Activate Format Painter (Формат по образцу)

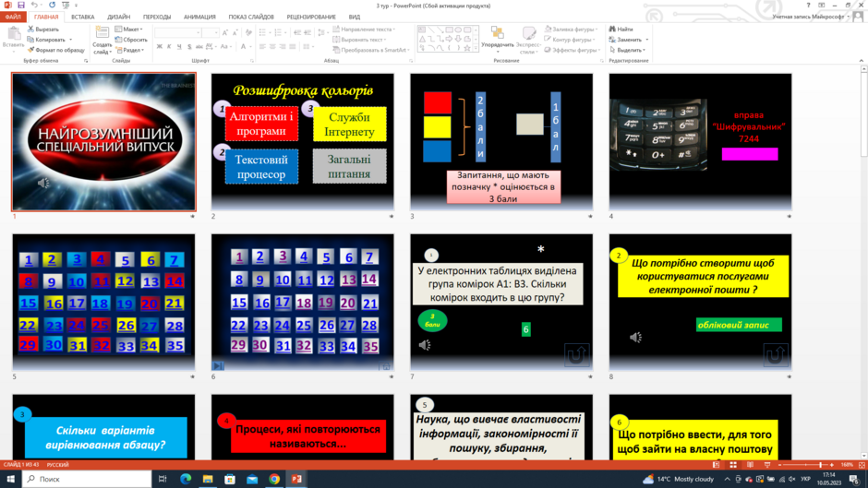pyautogui.click(x=56, y=51)
